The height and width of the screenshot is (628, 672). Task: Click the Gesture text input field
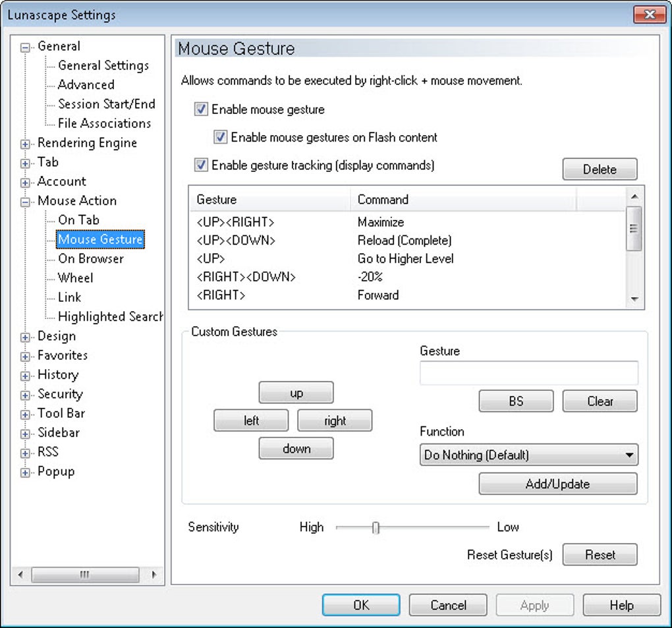(x=529, y=373)
